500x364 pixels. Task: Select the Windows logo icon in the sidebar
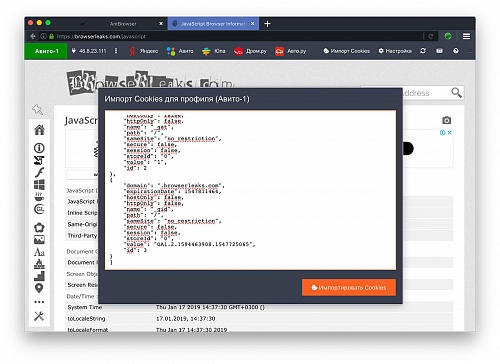coord(39,184)
